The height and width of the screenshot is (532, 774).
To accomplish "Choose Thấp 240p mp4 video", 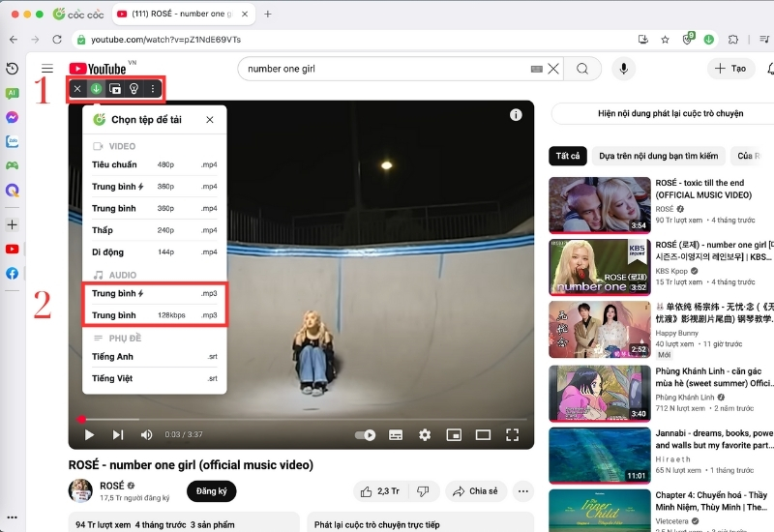I will [x=155, y=230].
